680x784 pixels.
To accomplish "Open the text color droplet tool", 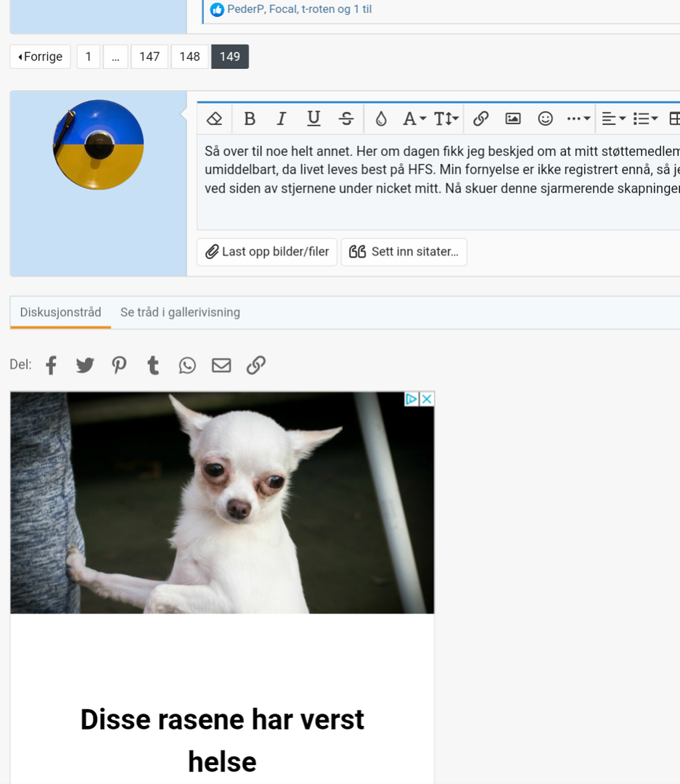I will [x=381, y=118].
